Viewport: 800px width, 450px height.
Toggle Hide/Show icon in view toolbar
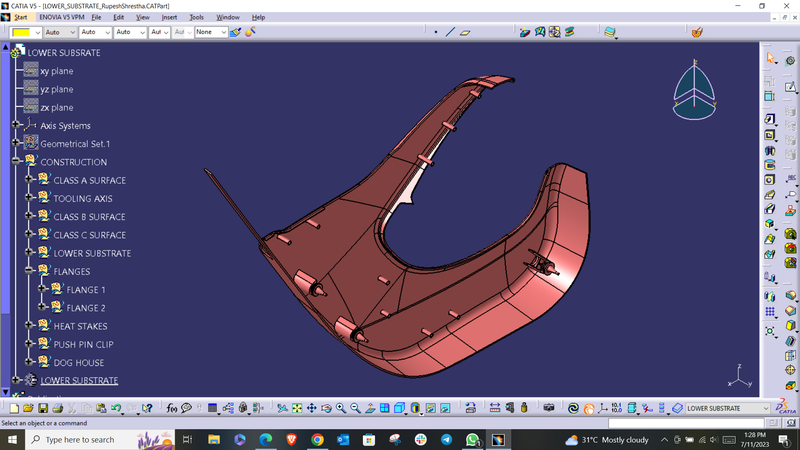point(431,408)
